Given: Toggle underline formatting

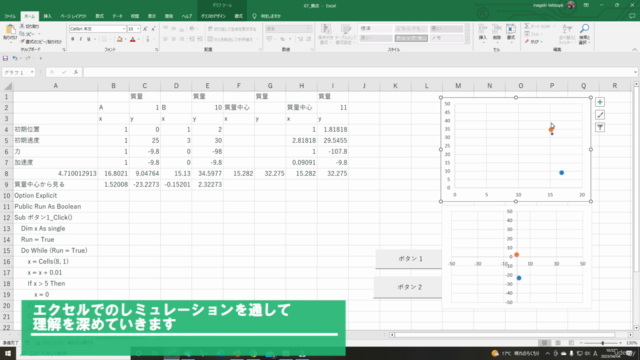Looking at the screenshot, I should coord(89,39).
